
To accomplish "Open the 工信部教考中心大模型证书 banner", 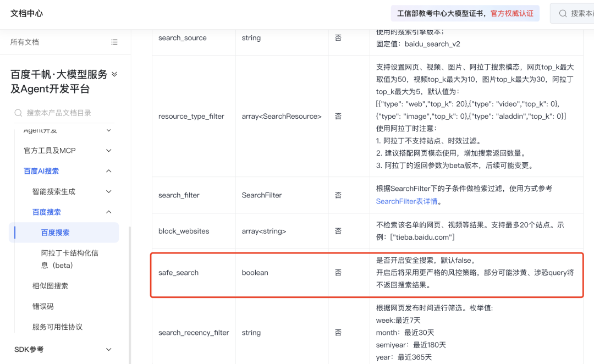I will coord(465,14).
